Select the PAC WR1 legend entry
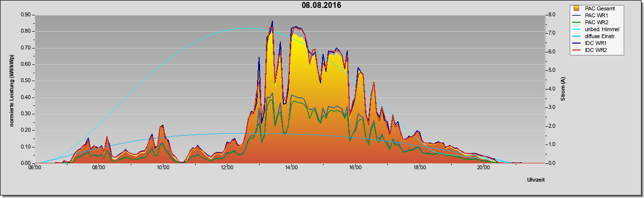The height and width of the screenshot is (198, 644). point(596,15)
